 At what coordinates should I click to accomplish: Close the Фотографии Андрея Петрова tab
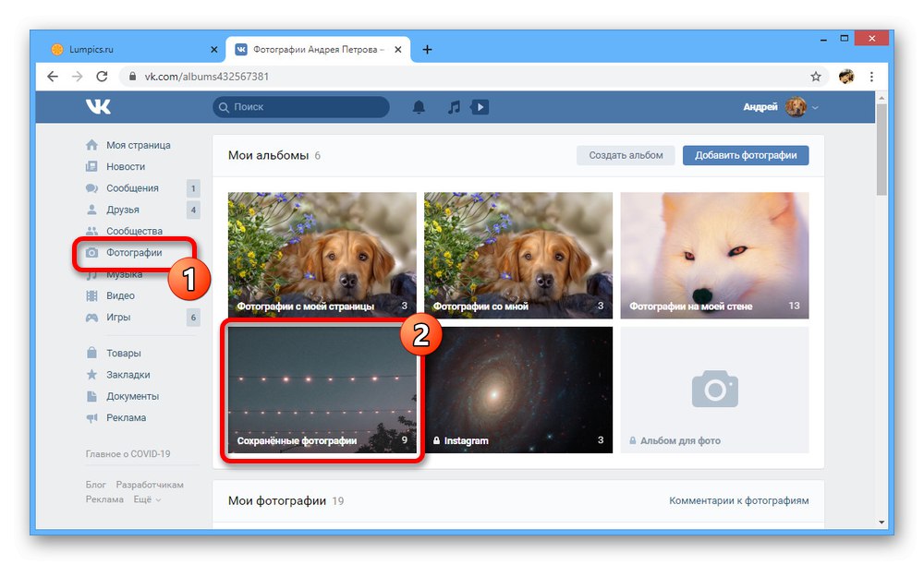pyautogui.click(x=397, y=50)
